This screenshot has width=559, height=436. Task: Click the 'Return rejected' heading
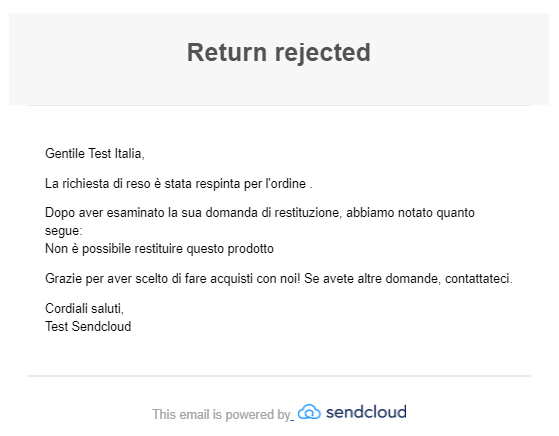click(x=279, y=52)
